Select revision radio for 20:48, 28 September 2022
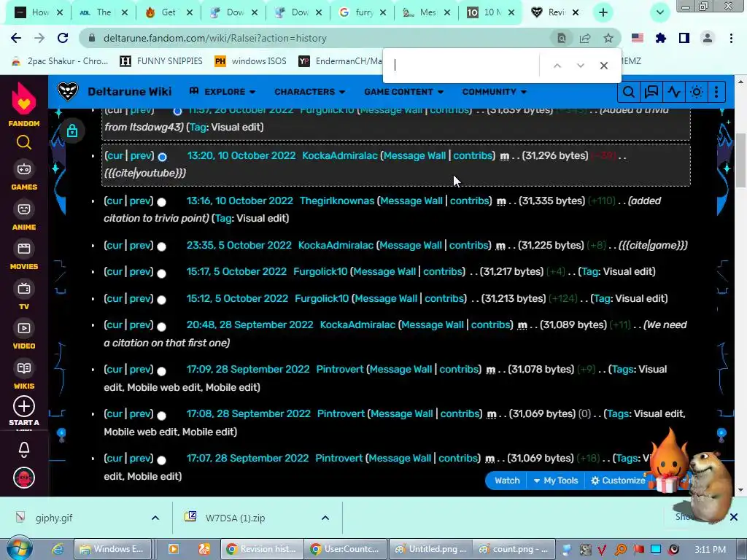Image resolution: width=747 pixels, height=560 pixels. (162, 327)
